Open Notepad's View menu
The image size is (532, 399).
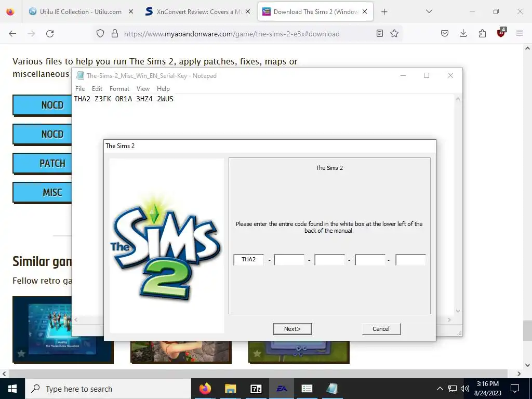pos(143,88)
